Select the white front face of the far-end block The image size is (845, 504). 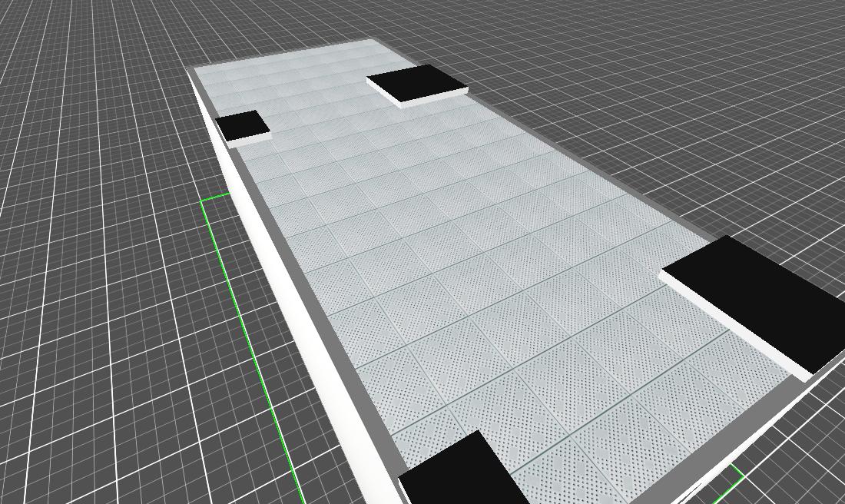click(434, 97)
